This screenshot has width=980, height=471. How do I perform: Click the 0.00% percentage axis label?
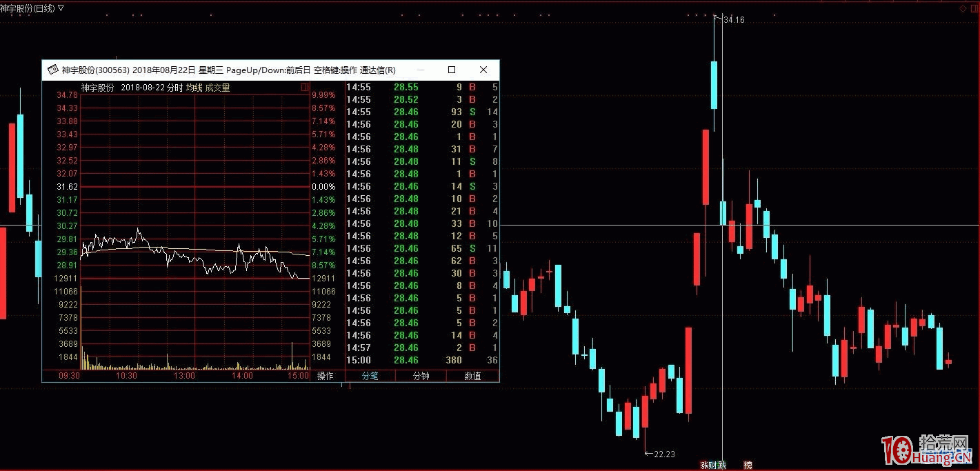coord(323,187)
